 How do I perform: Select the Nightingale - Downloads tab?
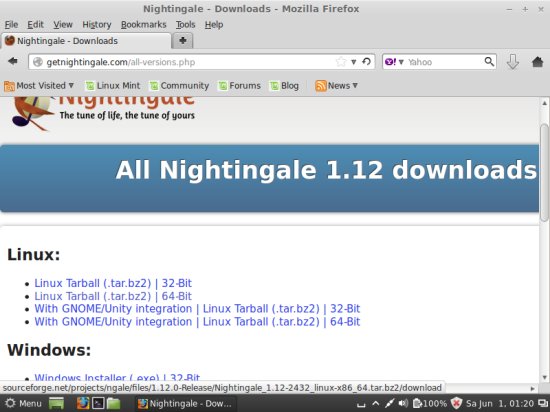click(x=86, y=41)
